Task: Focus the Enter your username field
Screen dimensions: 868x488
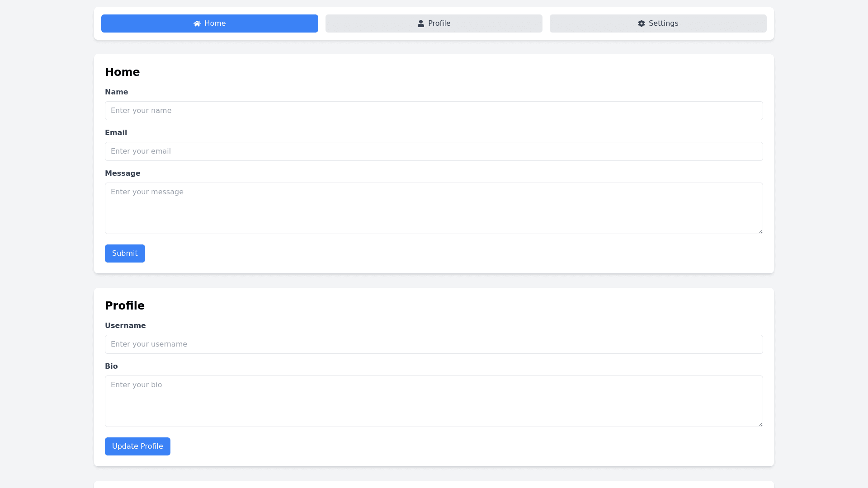Action: tap(434, 344)
